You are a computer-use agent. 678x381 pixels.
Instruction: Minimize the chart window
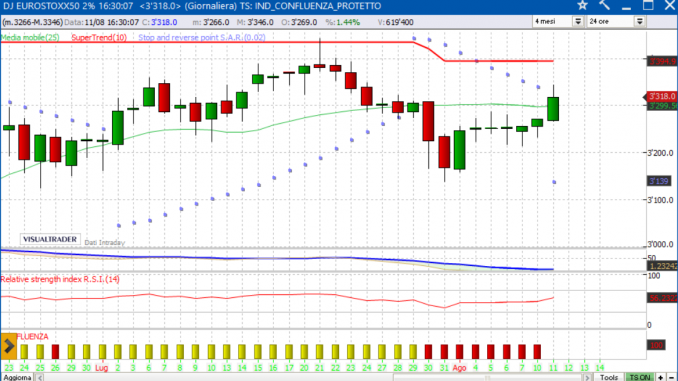point(627,6)
